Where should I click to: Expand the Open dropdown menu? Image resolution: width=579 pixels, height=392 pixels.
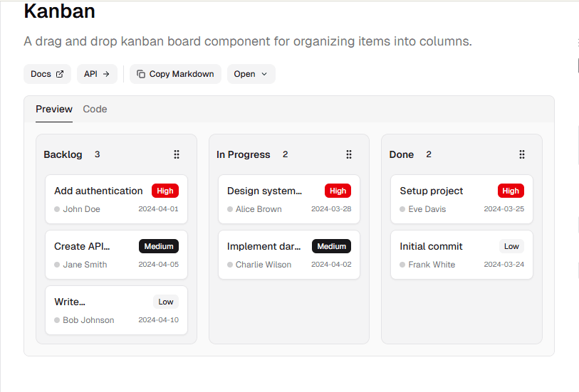251,74
